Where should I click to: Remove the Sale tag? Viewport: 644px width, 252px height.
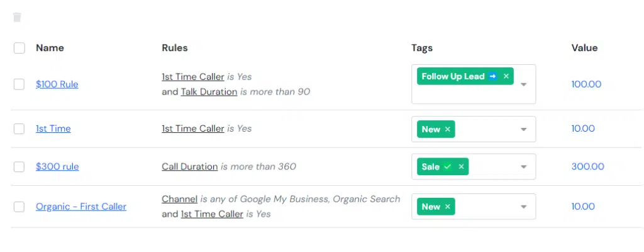point(461,167)
